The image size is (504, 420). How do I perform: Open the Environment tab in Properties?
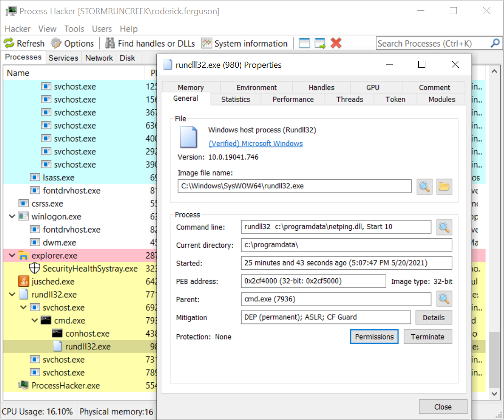coord(257,88)
